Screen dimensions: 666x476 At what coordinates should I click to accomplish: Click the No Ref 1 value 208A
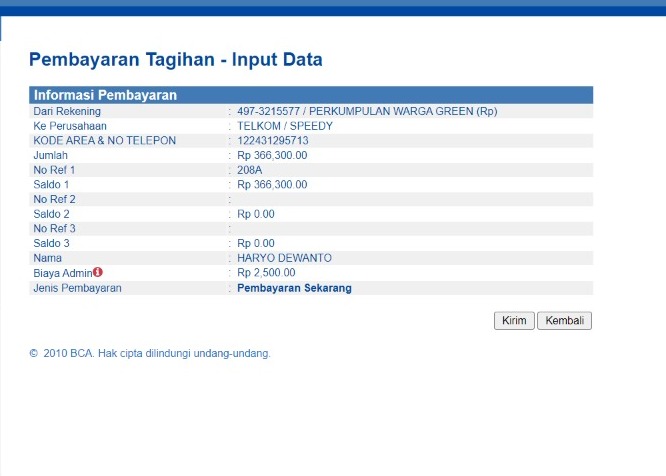[249, 170]
